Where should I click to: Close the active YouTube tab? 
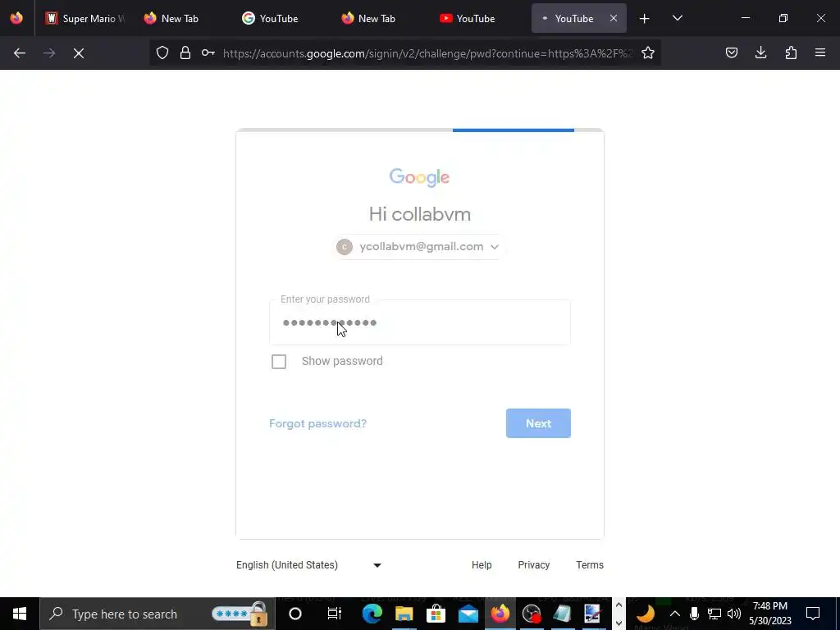coord(614,18)
